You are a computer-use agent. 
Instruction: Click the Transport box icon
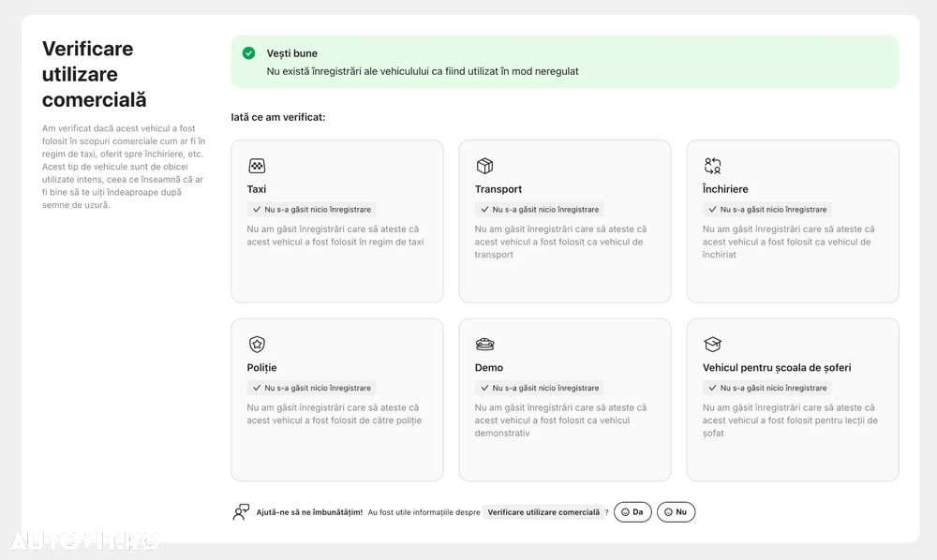484,166
